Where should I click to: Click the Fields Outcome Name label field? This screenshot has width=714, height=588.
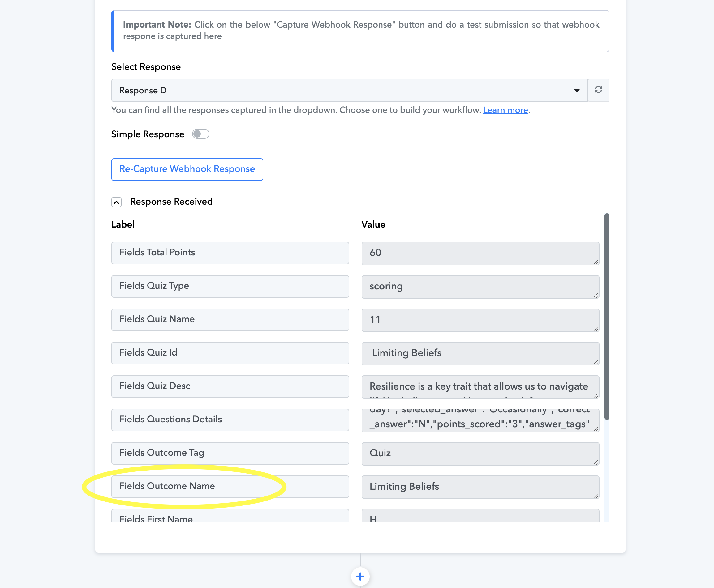[230, 486]
